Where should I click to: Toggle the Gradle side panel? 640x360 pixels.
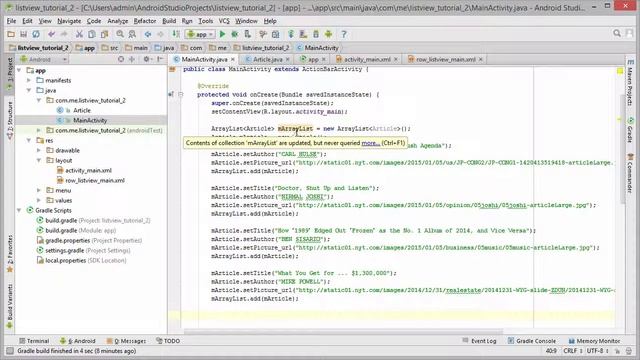[631, 131]
